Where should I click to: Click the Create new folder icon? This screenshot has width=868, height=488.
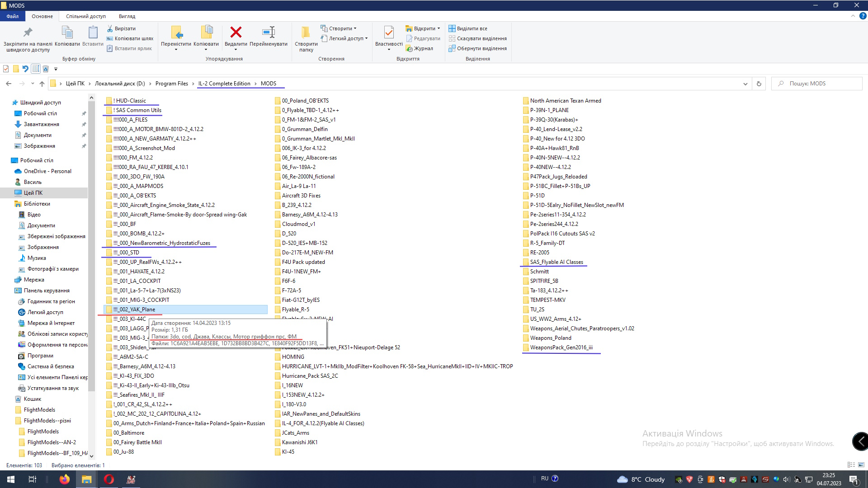[x=306, y=33]
